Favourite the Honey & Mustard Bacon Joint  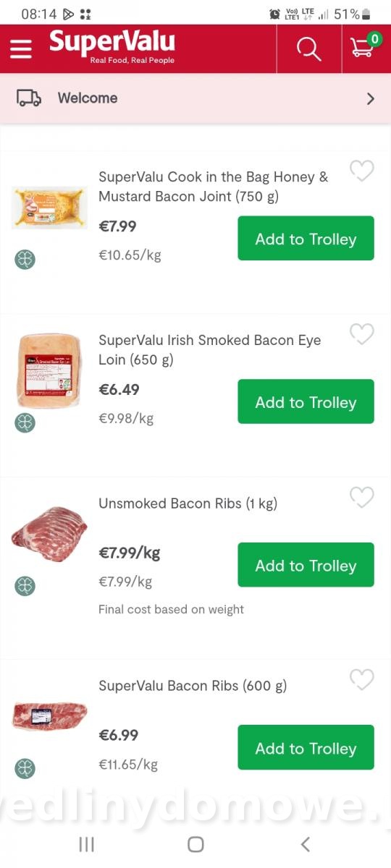point(362,171)
